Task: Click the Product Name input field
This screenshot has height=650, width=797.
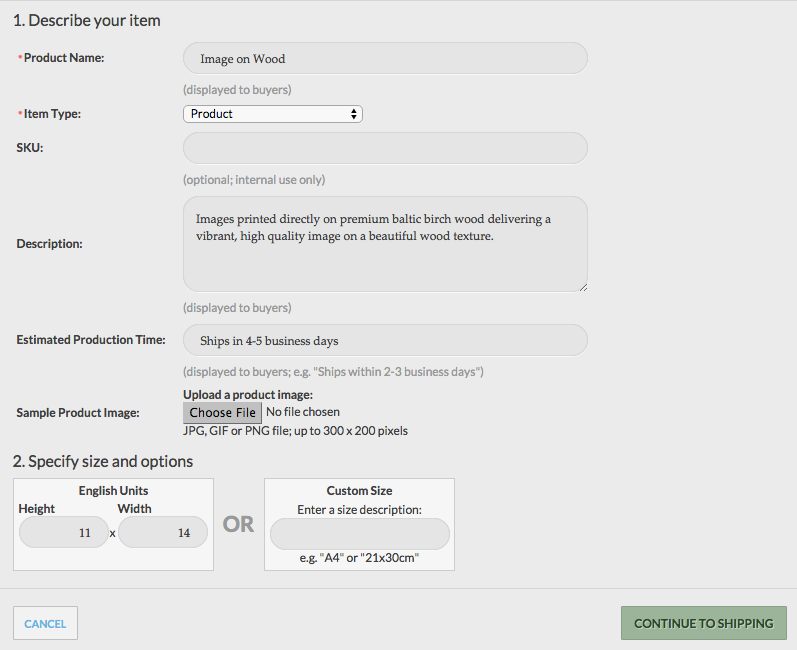Action: point(385,58)
